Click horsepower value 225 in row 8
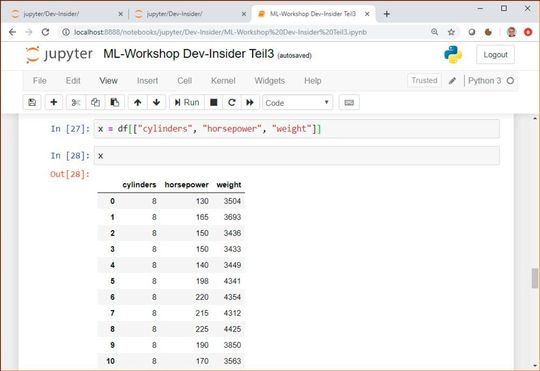This screenshot has height=371, width=540. 202,329
